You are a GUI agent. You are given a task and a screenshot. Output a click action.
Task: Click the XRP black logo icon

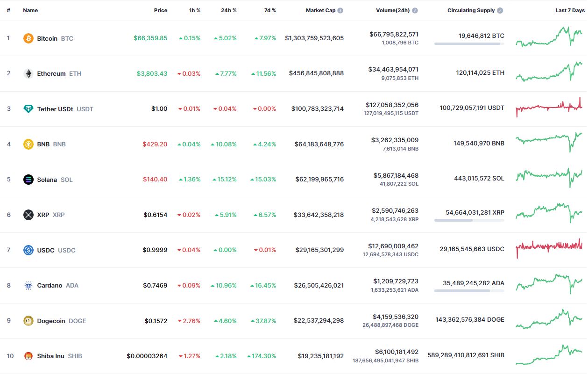[28, 215]
